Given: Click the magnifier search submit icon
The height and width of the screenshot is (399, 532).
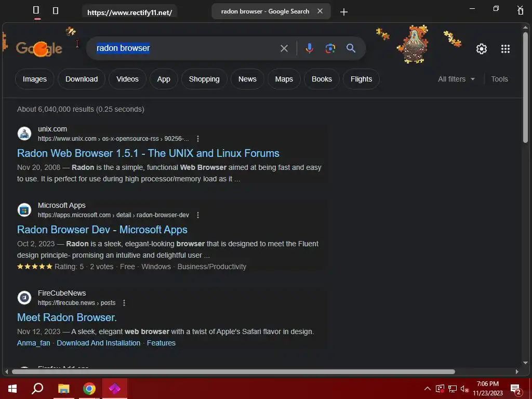Looking at the screenshot, I should pyautogui.click(x=351, y=48).
